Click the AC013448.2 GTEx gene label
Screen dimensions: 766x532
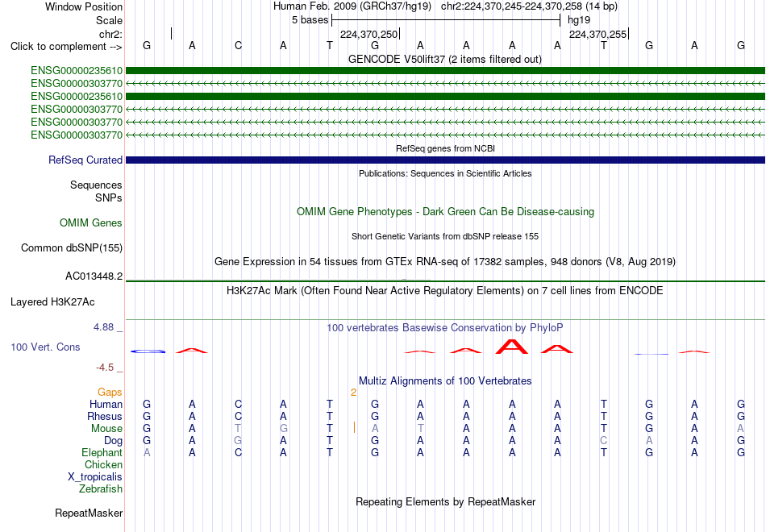pyautogui.click(x=94, y=276)
